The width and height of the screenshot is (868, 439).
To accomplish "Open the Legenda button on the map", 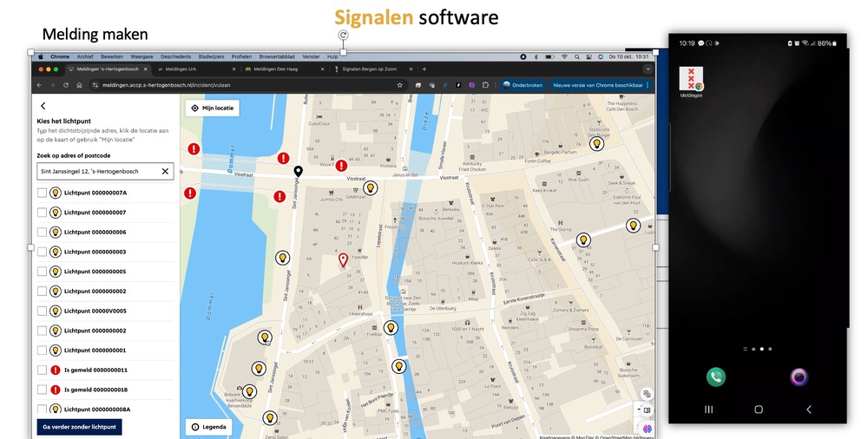I will [x=208, y=427].
